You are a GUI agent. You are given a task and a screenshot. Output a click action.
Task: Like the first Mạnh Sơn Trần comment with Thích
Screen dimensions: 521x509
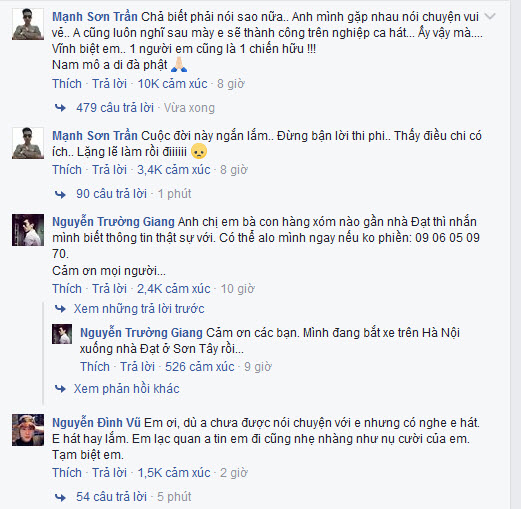[x=67, y=84]
